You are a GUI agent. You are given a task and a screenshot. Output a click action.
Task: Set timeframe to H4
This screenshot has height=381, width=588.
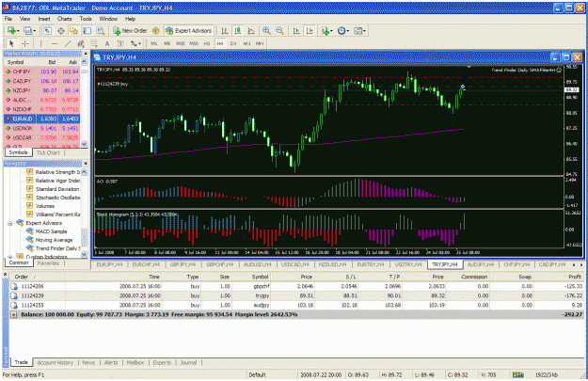point(220,43)
